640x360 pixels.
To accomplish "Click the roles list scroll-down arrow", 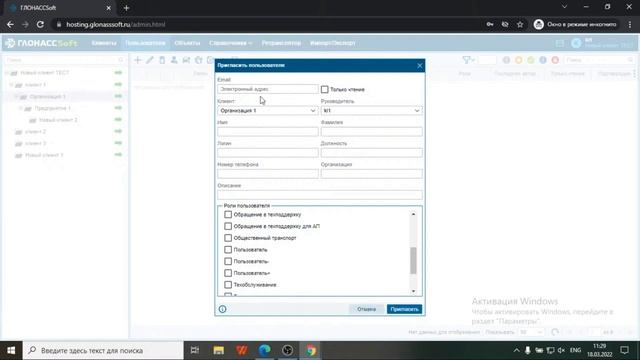I will [413, 291].
